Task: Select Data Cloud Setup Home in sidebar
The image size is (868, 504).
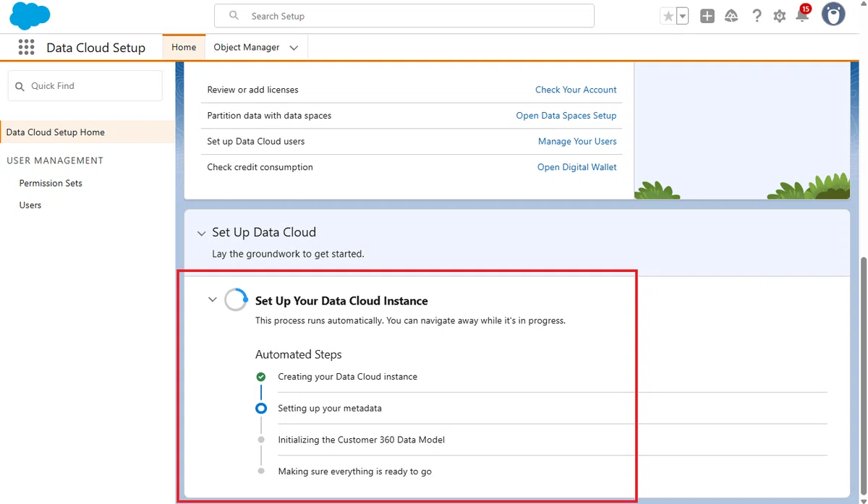Action: pyautogui.click(x=87, y=132)
